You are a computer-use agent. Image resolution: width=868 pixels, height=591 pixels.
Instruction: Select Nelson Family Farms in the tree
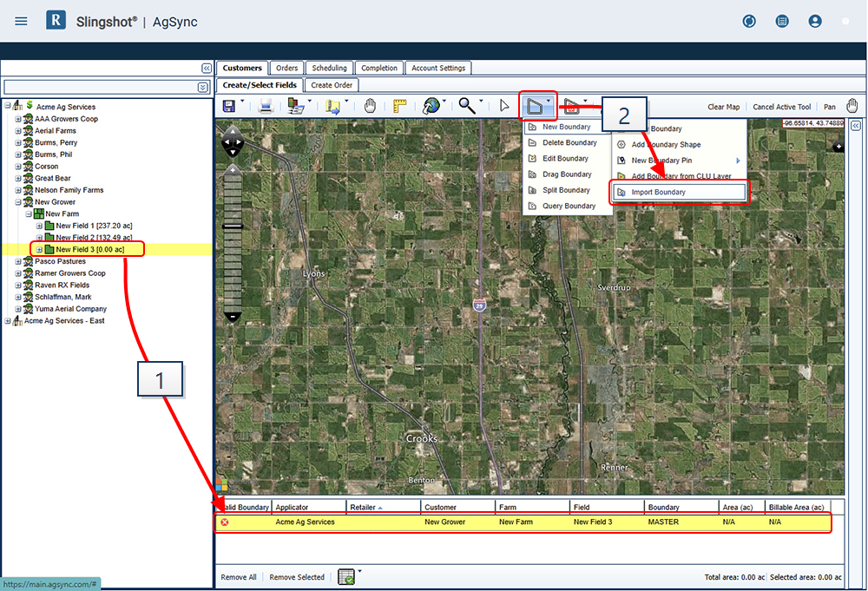[69, 190]
